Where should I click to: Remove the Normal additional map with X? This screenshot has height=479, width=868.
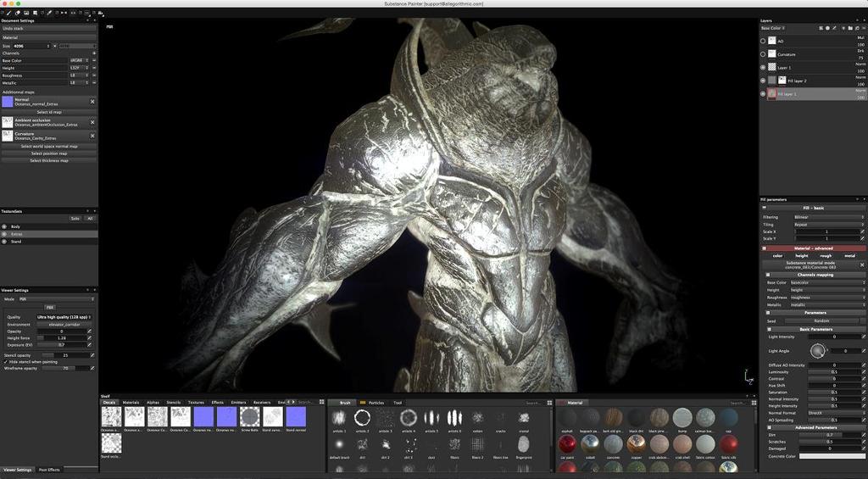pyautogui.click(x=92, y=102)
